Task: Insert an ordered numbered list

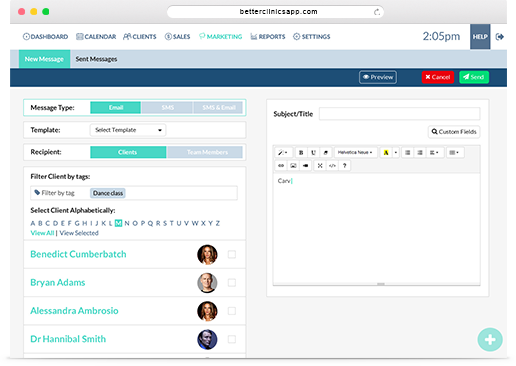Action: 420,152
